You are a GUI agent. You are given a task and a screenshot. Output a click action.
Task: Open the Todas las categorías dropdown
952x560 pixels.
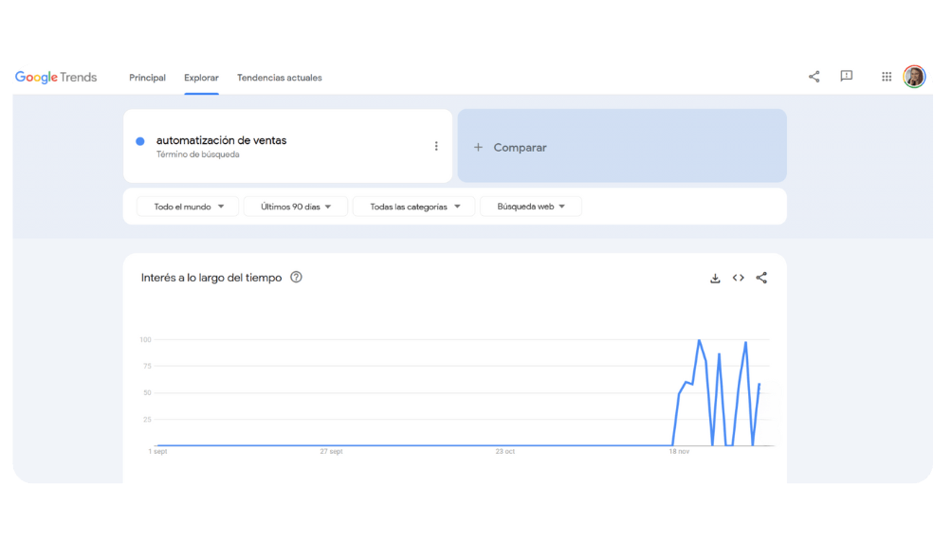(x=413, y=207)
